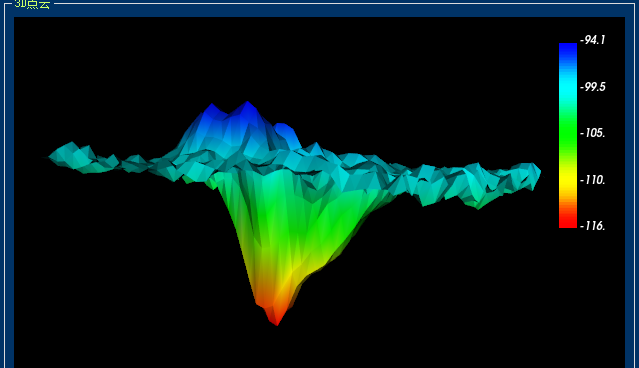Select the -99.5 legend label
This screenshot has width=639, height=368.
click(593, 87)
